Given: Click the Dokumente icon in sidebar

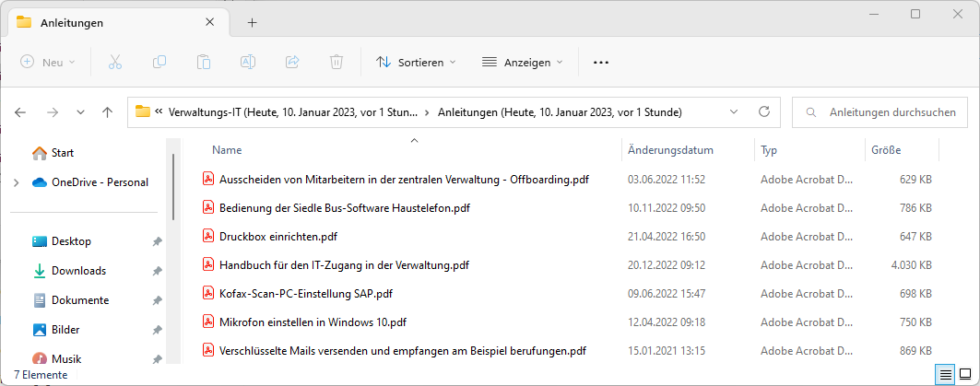Looking at the screenshot, I should (x=40, y=300).
